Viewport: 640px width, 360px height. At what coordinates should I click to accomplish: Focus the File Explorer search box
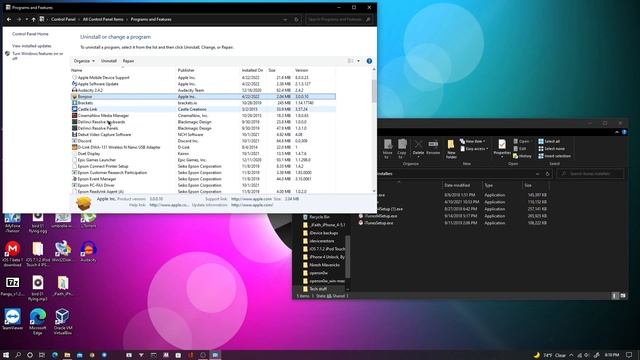(x=590, y=174)
